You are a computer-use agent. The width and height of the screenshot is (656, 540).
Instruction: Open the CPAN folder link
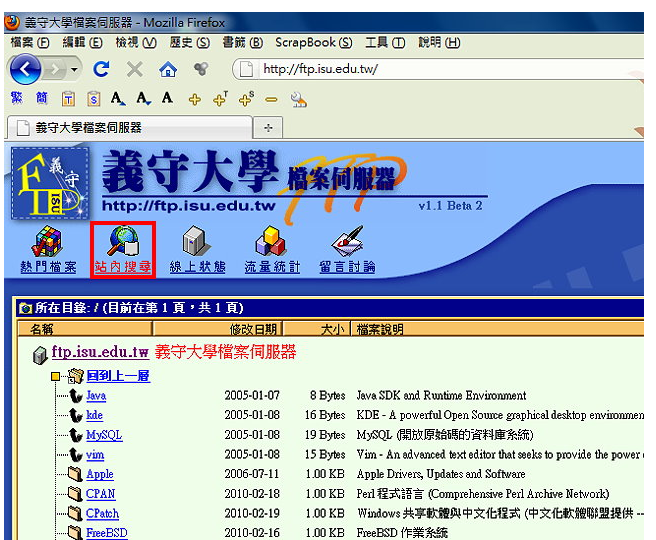coord(100,494)
